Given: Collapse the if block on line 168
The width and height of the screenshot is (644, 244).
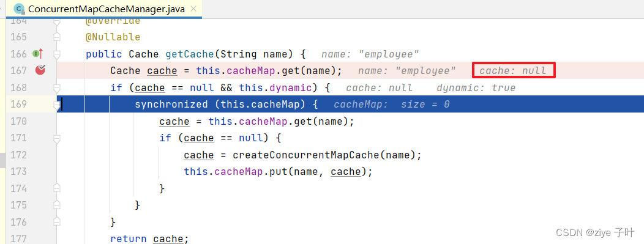Looking at the screenshot, I should point(57,87).
